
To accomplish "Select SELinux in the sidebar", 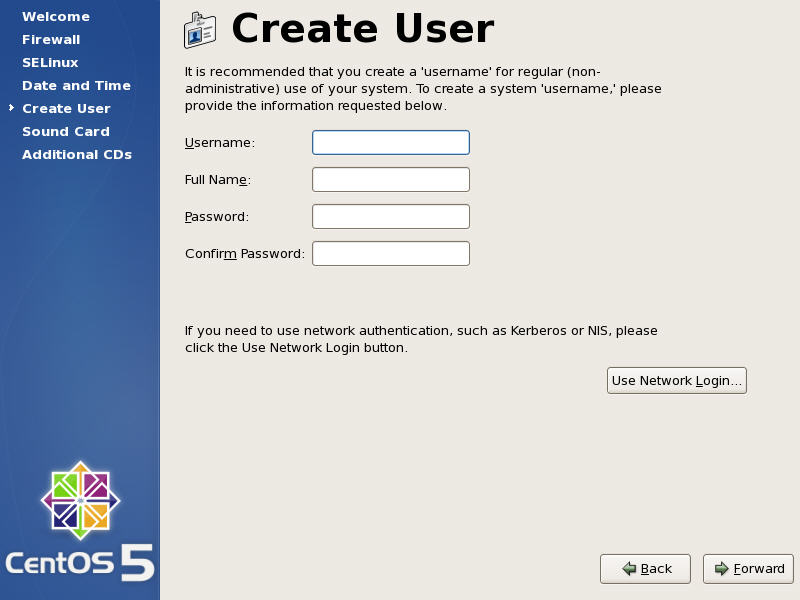I will coord(50,62).
